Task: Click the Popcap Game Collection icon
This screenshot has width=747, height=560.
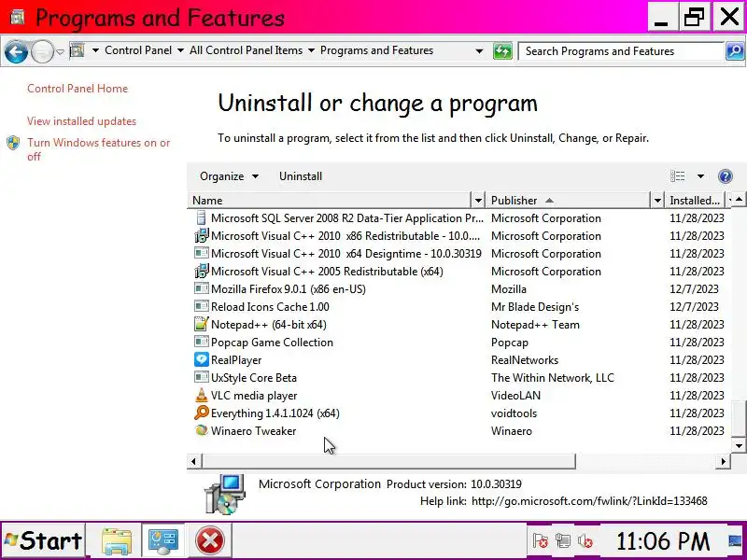Action: pyautogui.click(x=202, y=342)
